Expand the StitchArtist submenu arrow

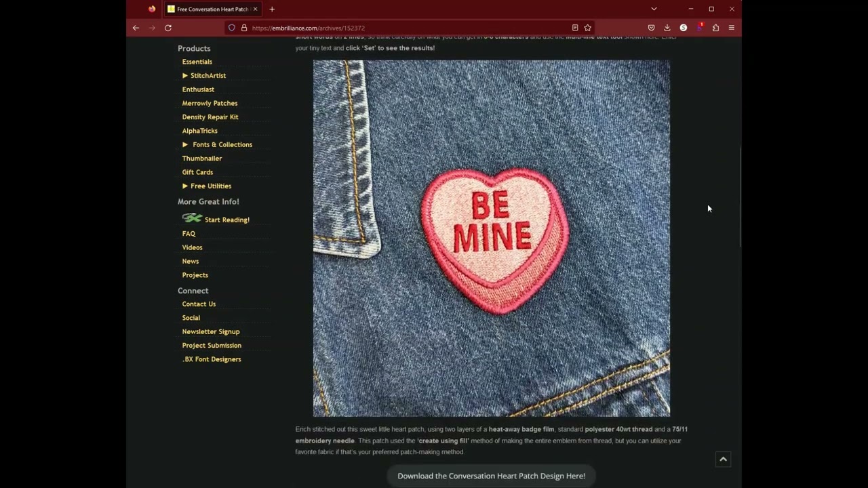pos(185,75)
